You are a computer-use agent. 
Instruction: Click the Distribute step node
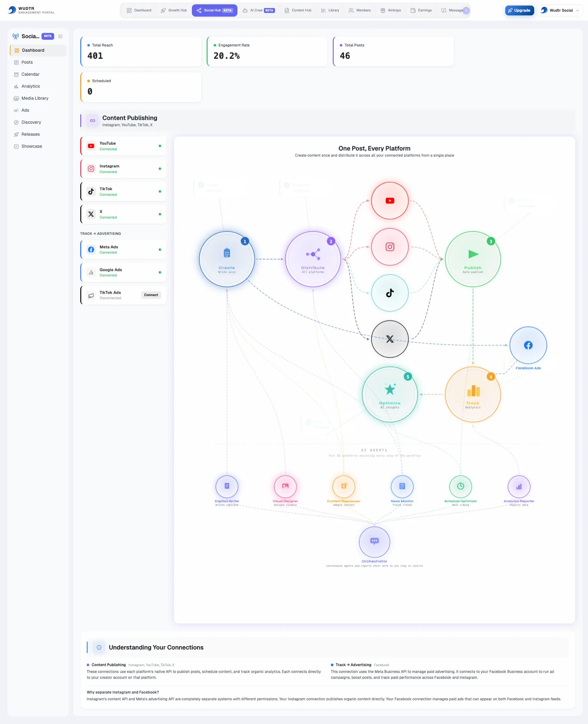click(x=313, y=259)
